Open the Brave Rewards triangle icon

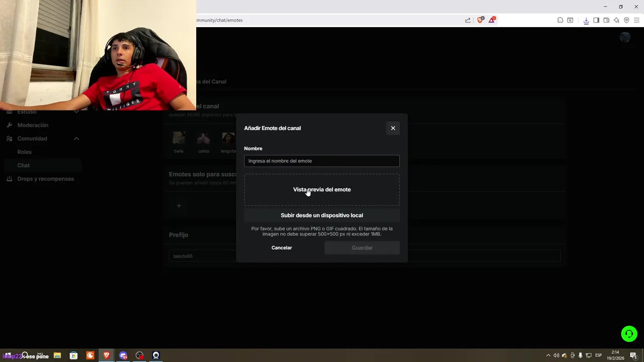(492, 20)
